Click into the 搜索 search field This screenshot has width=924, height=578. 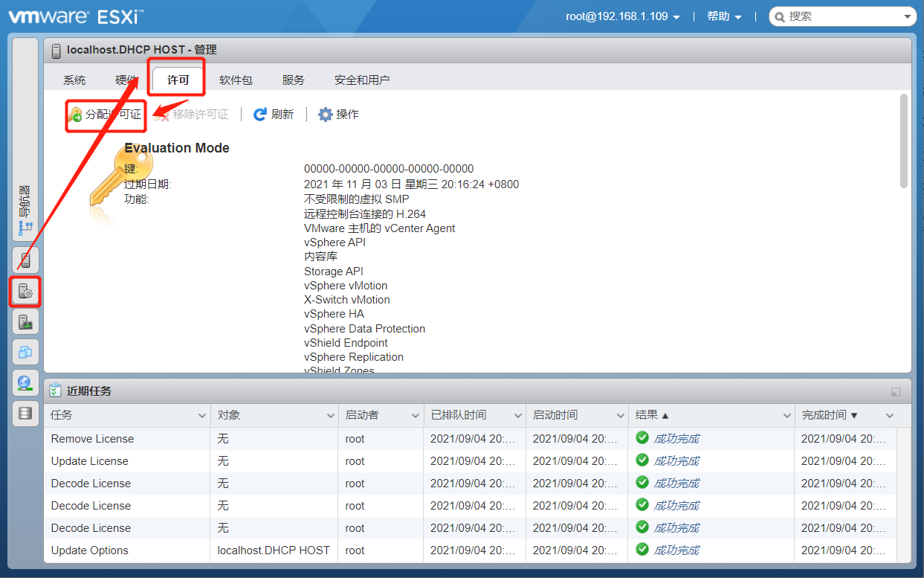coord(844,16)
